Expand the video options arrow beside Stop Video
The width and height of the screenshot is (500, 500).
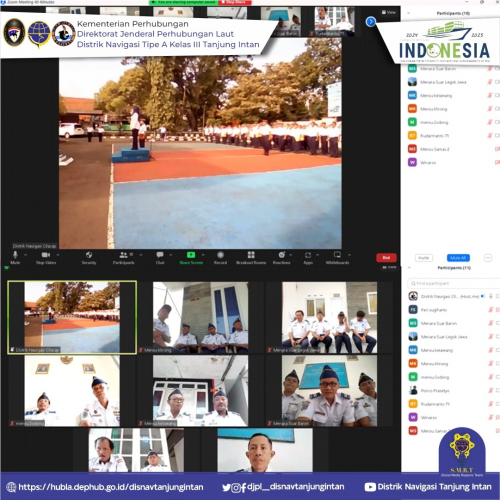point(58,255)
